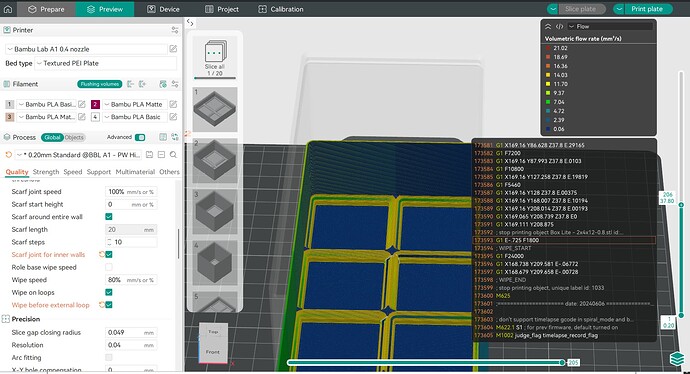Open printer section settings icon
The width and height of the screenshot is (690, 374).
(x=175, y=30)
